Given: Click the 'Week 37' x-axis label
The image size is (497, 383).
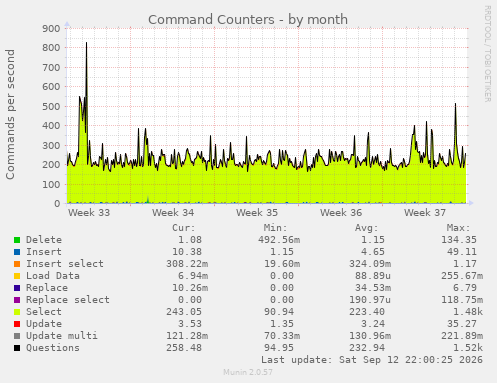Looking at the screenshot, I should 425,213.
